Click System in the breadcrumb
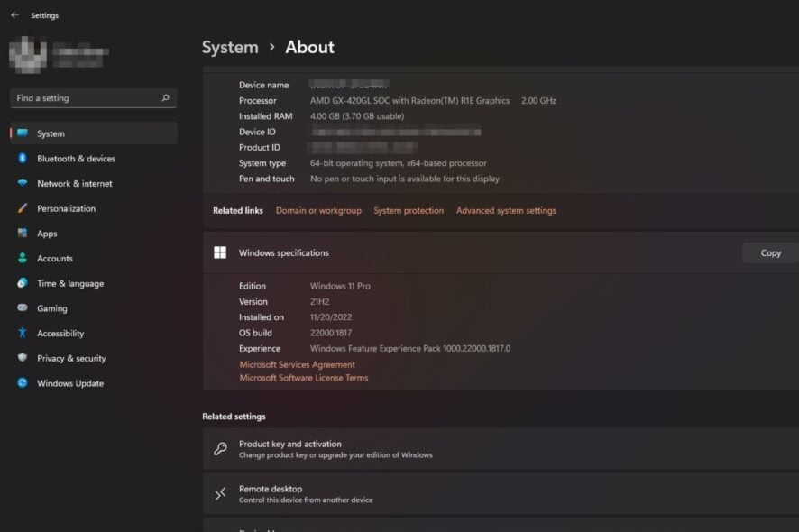 [230, 48]
